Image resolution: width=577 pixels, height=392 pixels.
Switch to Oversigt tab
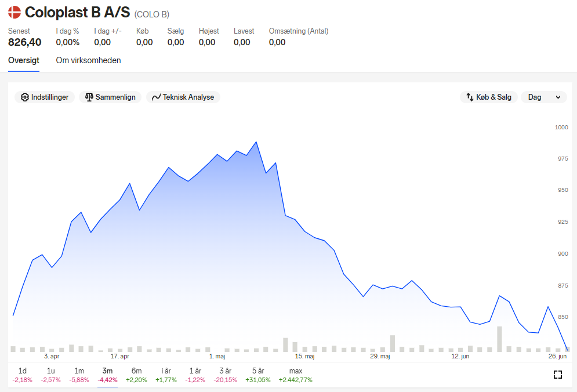[x=24, y=60]
